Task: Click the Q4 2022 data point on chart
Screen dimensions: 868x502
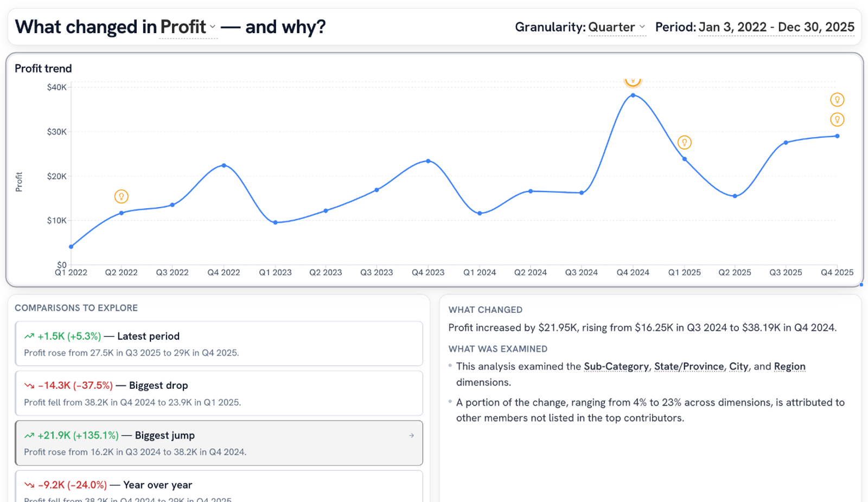Action: coord(224,165)
